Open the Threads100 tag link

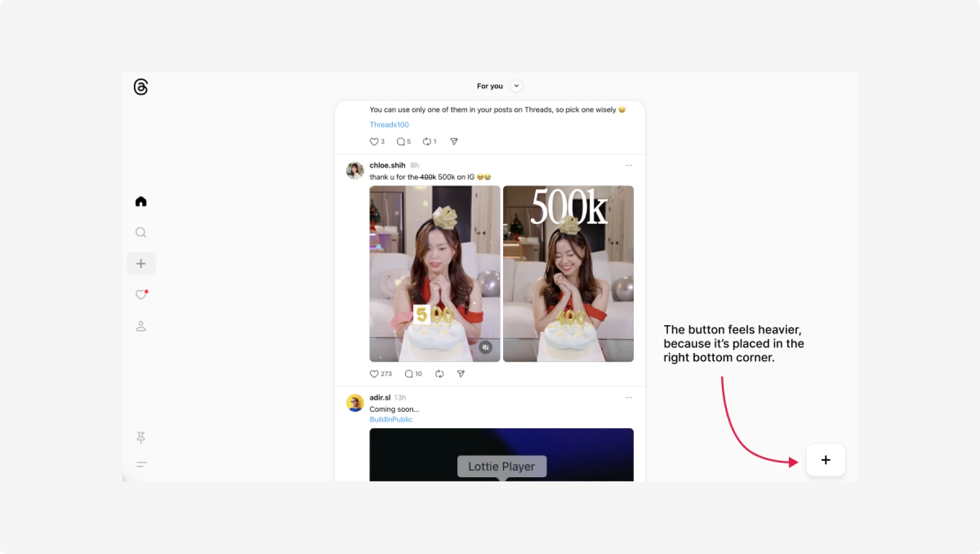[x=389, y=125]
